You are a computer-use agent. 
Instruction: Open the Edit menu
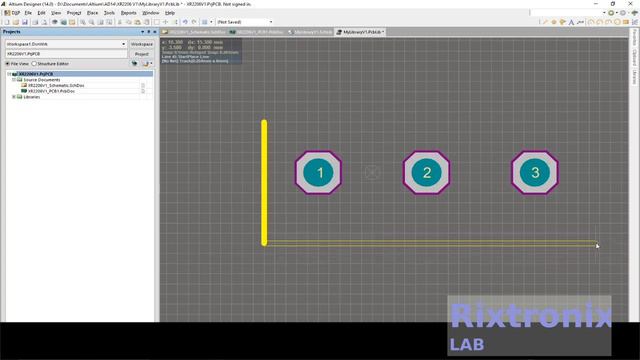pyautogui.click(x=41, y=13)
